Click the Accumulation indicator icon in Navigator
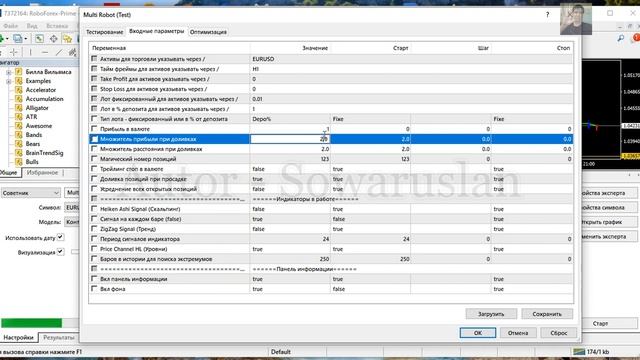Screen dimensions: 640x360 (19, 99)
